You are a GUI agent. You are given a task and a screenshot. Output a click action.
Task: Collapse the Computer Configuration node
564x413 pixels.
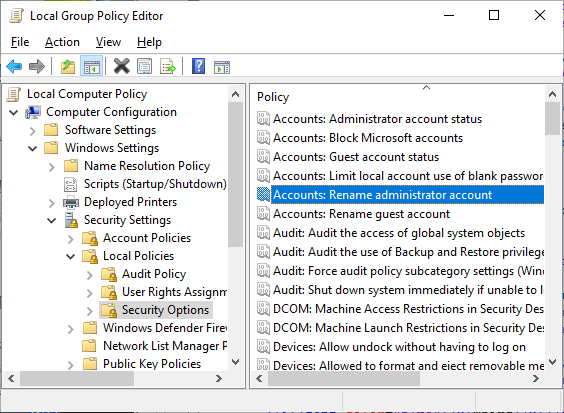14,113
